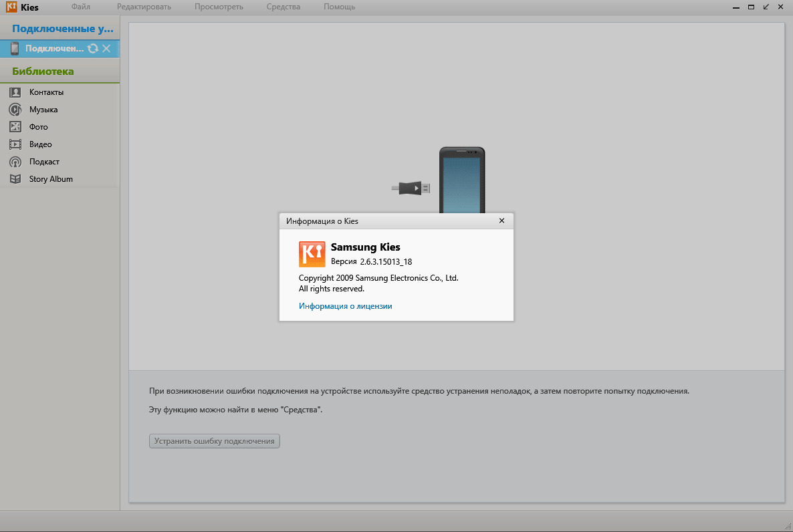Click the Kies logo icon in title bar
The height and width of the screenshot is (532, 793).
(x=11, y=7)
